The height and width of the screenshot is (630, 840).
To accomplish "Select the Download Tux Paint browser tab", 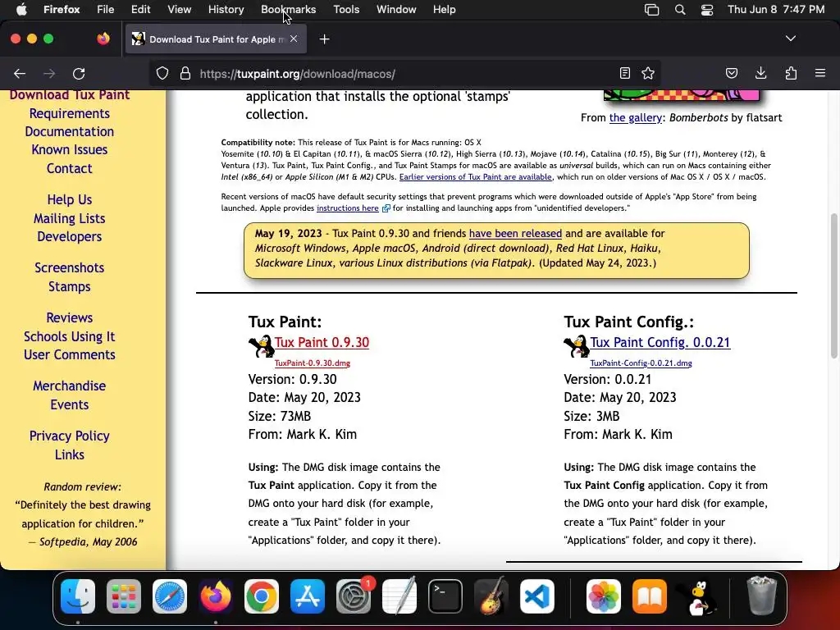I will [x=216, y=39].
